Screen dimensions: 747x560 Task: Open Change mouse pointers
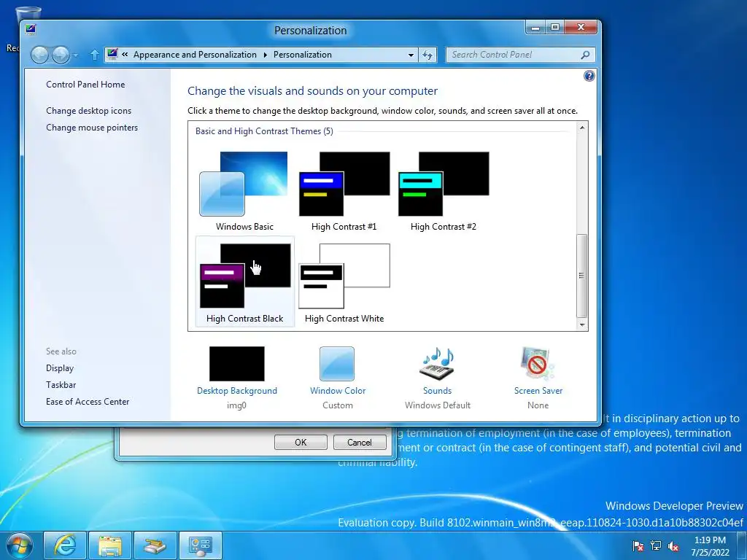92,128
